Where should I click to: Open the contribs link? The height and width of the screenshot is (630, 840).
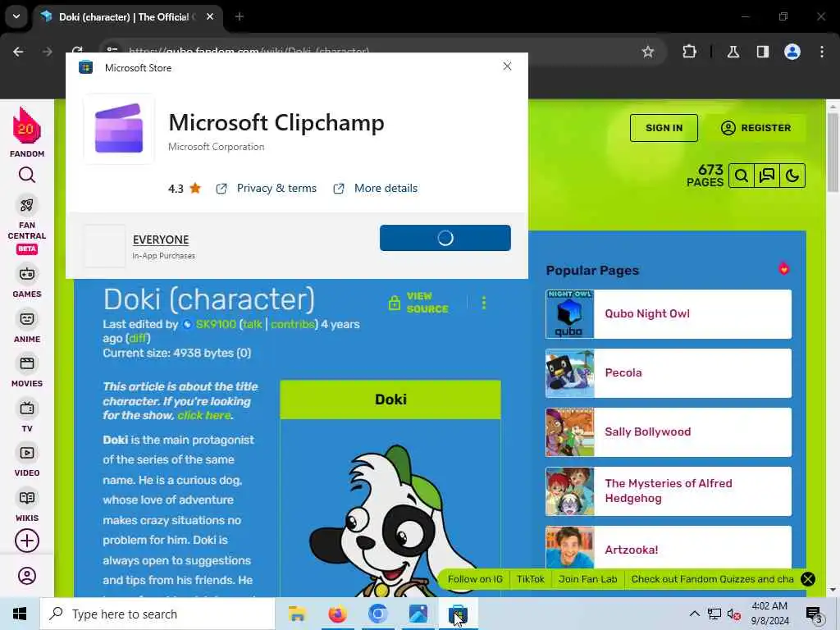(x=293, y=324)
